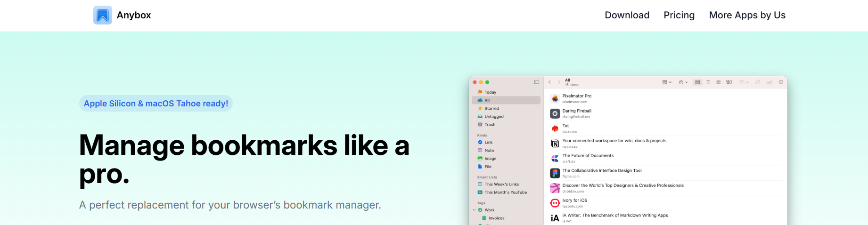The height and width of the screenshot is (225, 868).
Task: Click the perfect replacement for browser's bookmark subtitle
Action: coord(230,205)
